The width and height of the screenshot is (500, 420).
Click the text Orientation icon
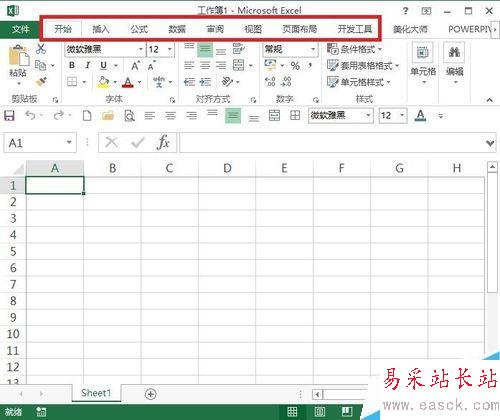(228, 81)
